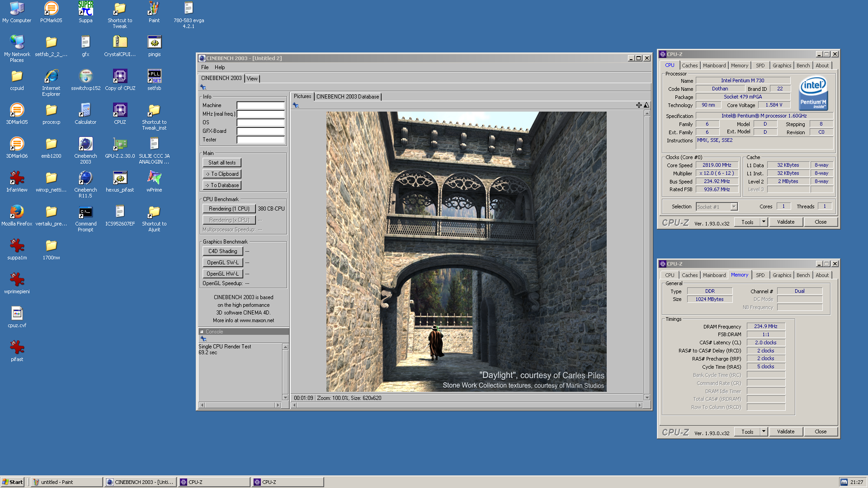Open Graphics tab in lower CPU-Z window
Image resolution: width=868 pixels, height=488 pixels.
click(x=782, y=275)
